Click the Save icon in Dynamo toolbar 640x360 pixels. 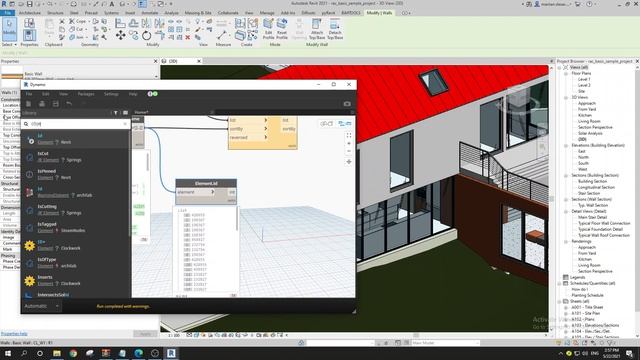(x=56, y=104)
